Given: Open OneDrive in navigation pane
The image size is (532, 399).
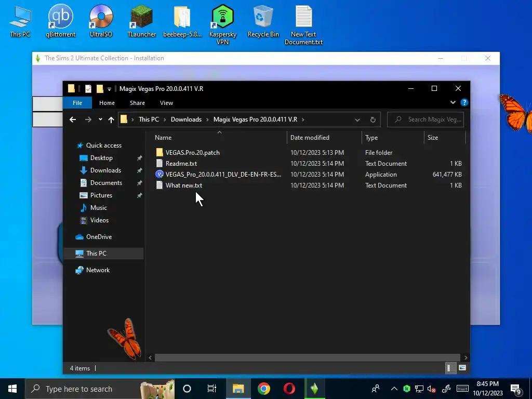Looking at the screenshot, I should point(99,237).
